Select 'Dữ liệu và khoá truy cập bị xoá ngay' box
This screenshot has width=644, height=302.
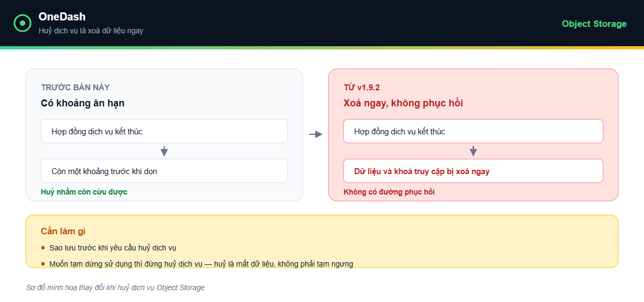pos(473,171)
